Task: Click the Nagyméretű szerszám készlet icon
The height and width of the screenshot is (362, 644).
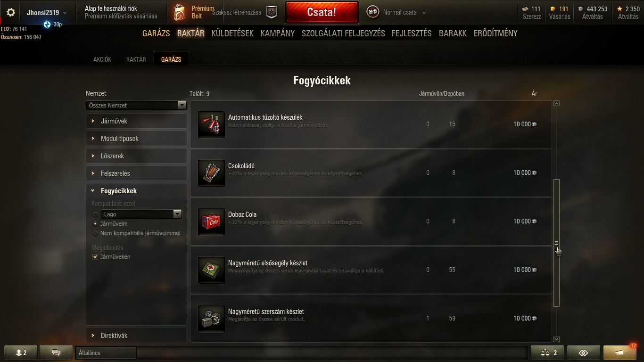Action: click(211, 319)
